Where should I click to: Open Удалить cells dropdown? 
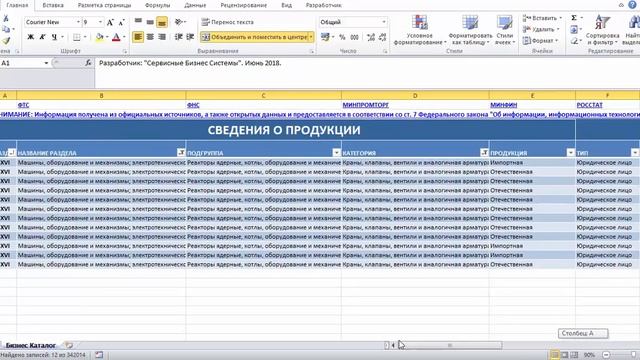[x=541, y=29]
